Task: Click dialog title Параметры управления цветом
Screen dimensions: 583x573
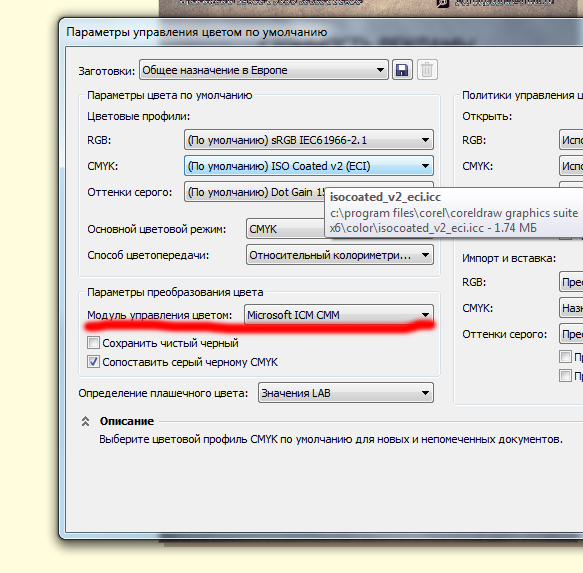Action: [x=197, y=32]
